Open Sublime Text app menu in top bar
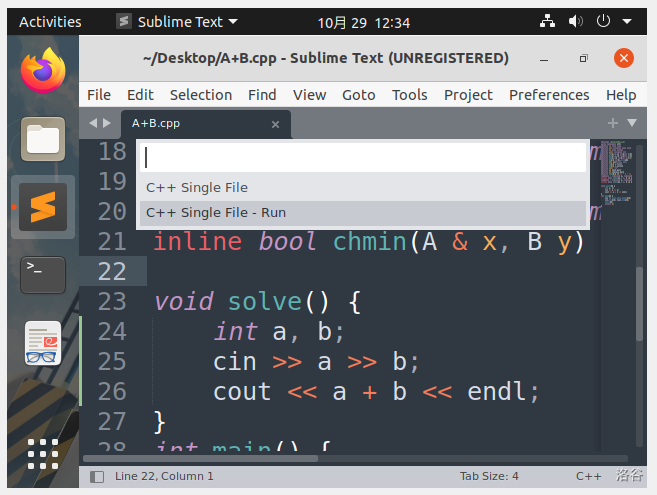This screenshot has width=657, height=495. pos(177,21)
